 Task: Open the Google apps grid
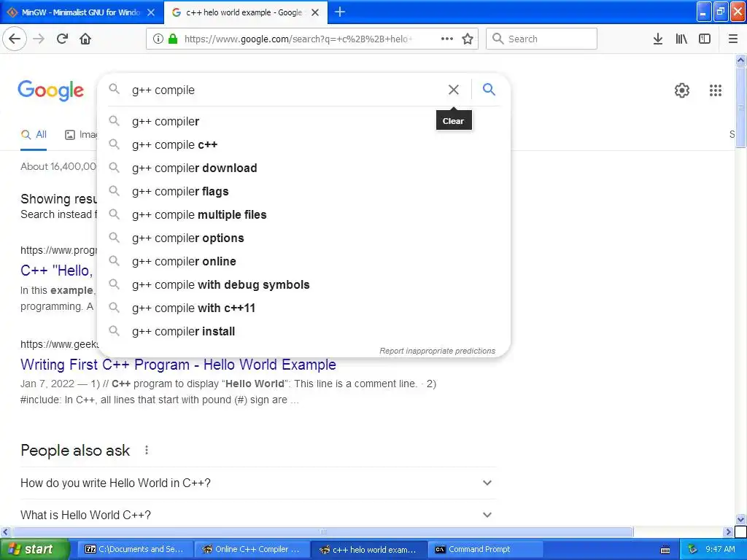[715, 90]
